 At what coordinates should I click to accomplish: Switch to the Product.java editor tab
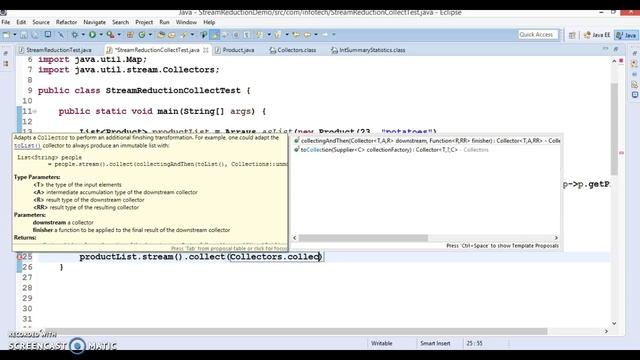coord(235,50)
